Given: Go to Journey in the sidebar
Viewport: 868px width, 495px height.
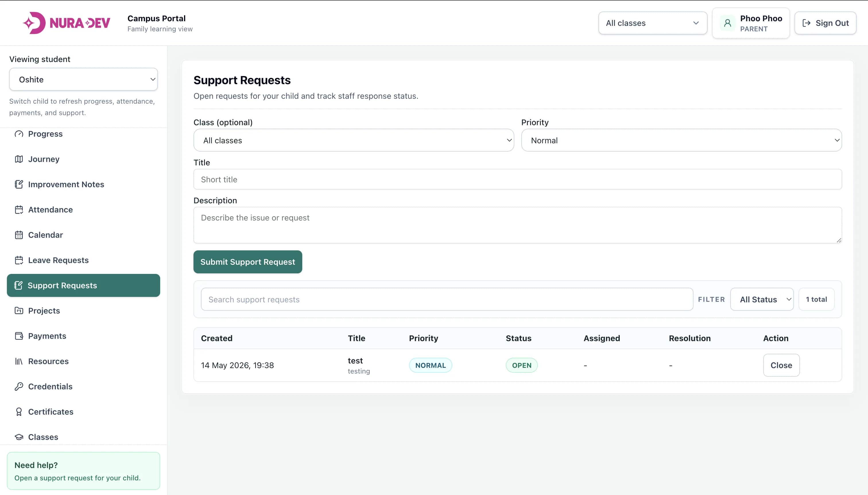Looking at the screenshot, I should click(84, 159).
